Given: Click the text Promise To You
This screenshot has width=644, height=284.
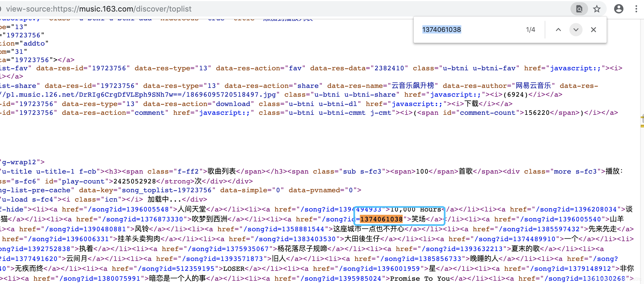Looking at the screenshot, I should point(420,279).
